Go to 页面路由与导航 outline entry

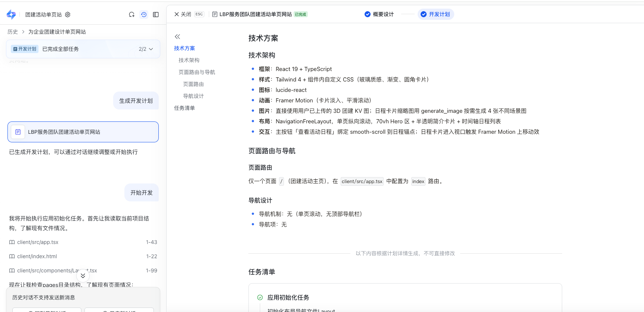(197, 72)
